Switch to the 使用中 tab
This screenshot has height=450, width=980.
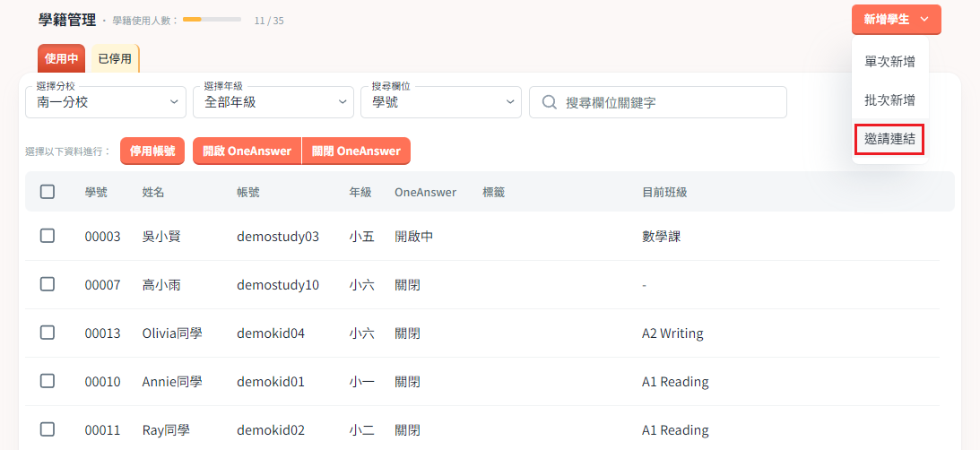(x=61, y=59)
